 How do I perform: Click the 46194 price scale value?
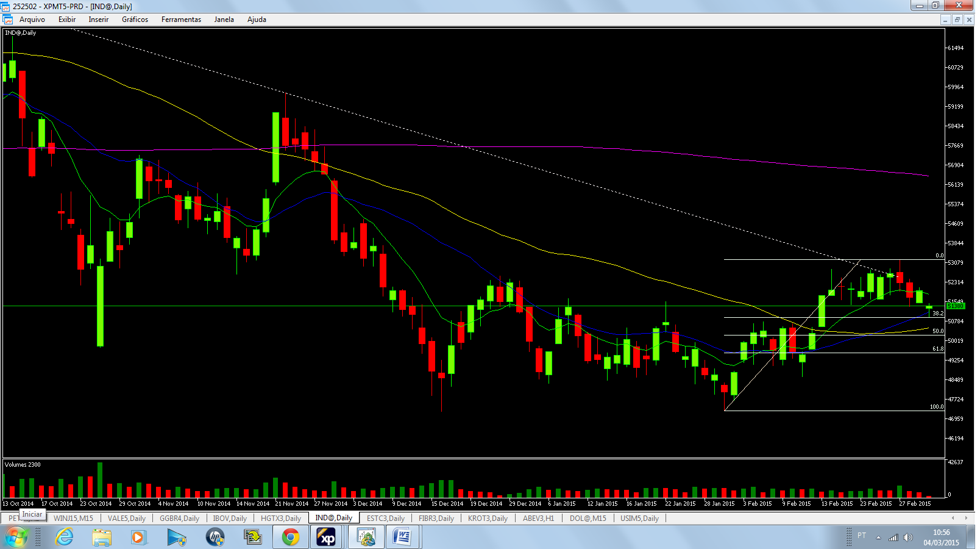[956, 439]
